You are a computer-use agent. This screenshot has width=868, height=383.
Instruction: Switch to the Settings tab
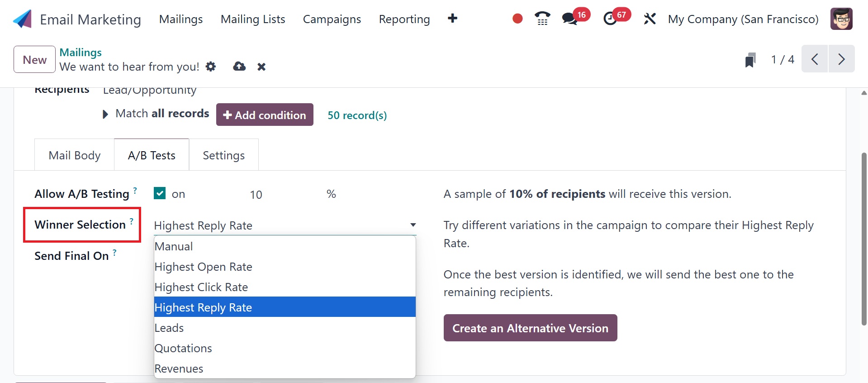[223, 155]
